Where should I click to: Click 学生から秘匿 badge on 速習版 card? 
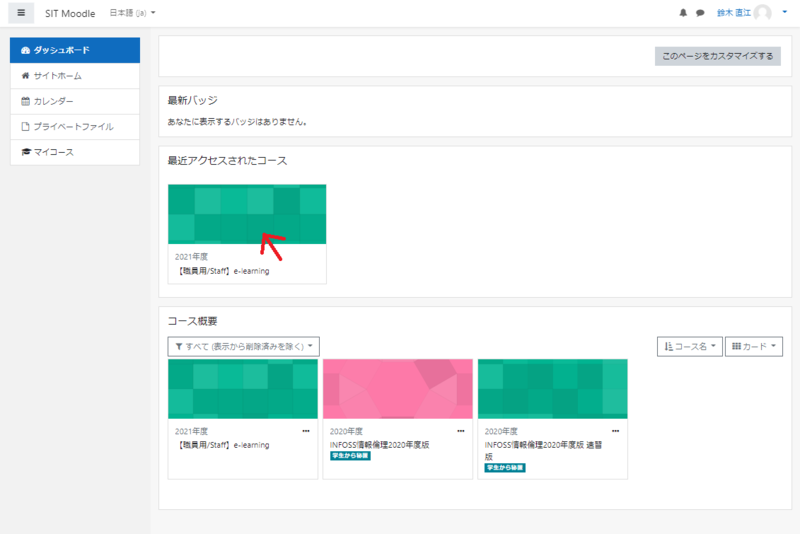point(505,467)
